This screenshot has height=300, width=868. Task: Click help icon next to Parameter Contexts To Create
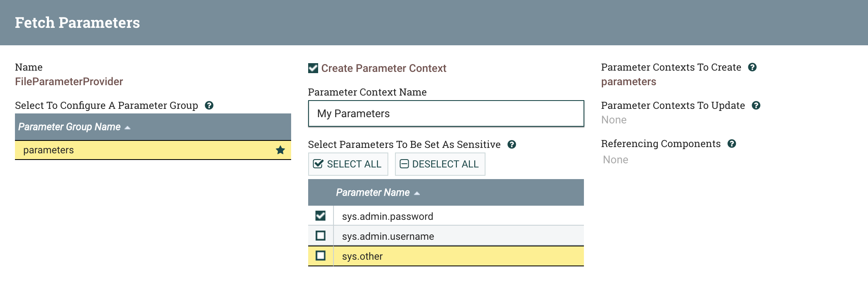coord(752,67)
